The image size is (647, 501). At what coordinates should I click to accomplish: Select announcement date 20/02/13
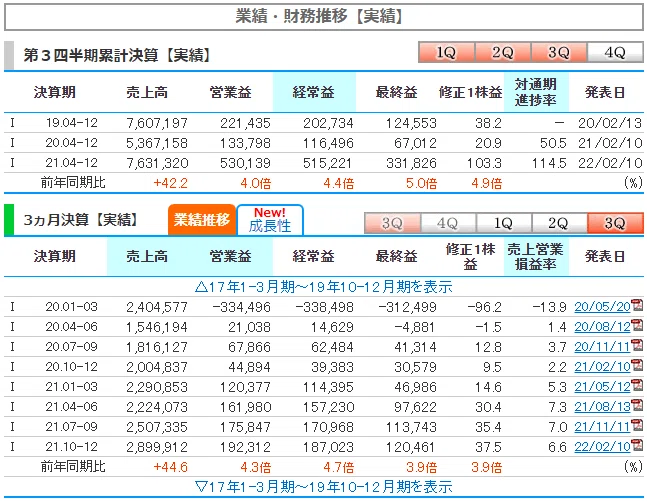pyautogui.click(x=610, y=123)
